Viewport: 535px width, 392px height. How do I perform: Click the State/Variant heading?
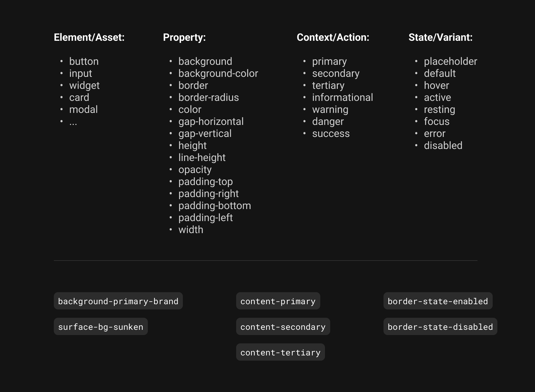pos(441,37)
